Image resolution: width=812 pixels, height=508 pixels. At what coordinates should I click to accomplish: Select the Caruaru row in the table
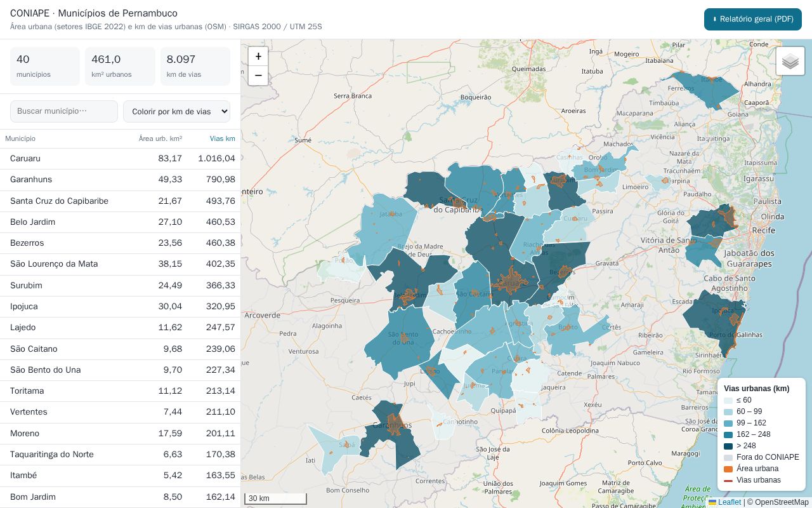pyautogui.click(x=121, y=159)
